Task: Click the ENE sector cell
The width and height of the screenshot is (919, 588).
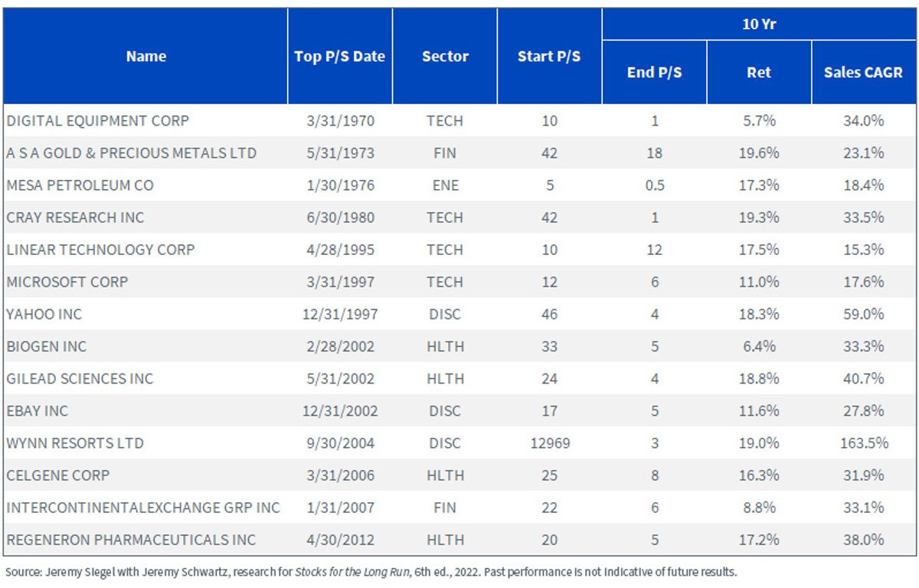Action: tap(445, 185)
